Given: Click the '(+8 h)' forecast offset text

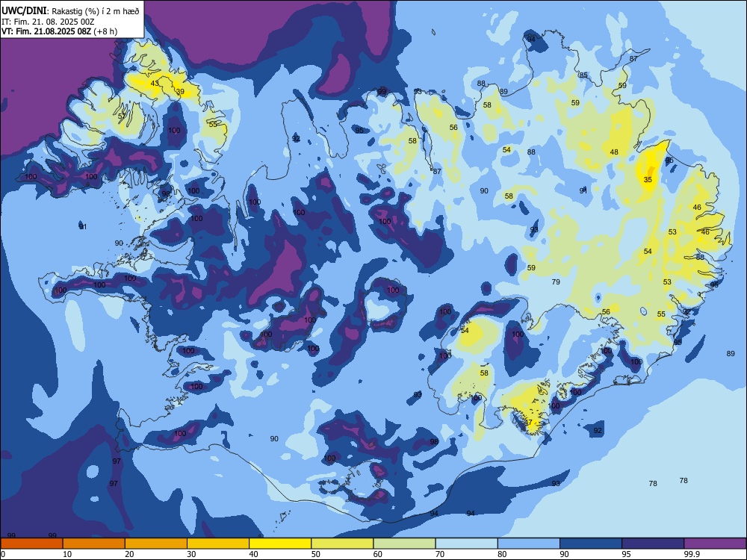Looking at the screenshot, I should tap(105, 31).
